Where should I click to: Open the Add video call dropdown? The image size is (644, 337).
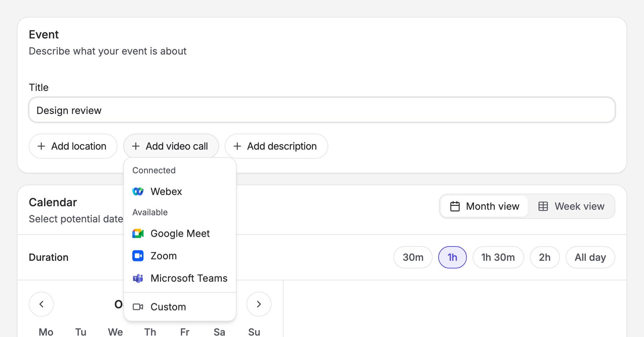click(x=171, y=146)
